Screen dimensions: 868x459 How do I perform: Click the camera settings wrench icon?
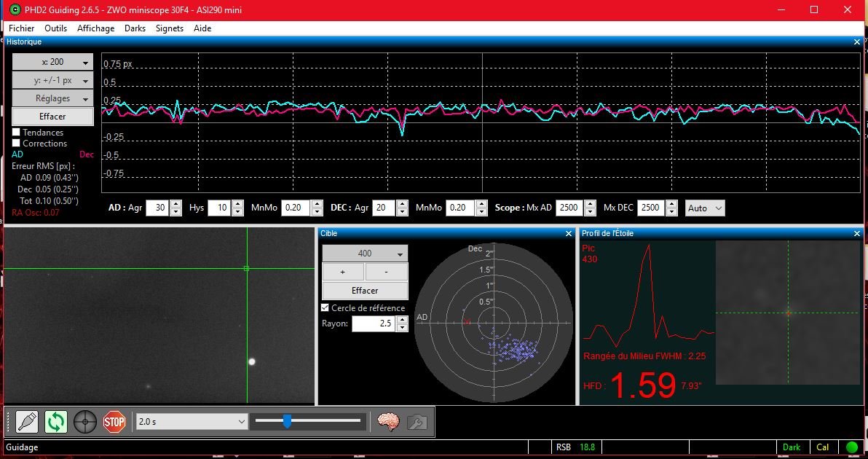tap(417, 421)
